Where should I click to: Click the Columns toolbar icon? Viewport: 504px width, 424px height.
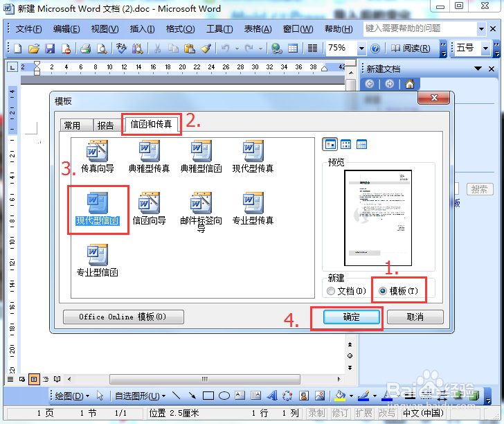click(x=312, y=48)
